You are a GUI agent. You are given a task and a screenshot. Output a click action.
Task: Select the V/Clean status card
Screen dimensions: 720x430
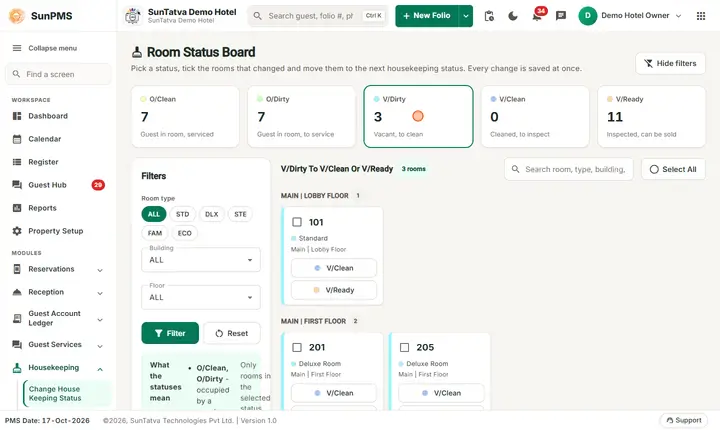[x=535, y=117]
